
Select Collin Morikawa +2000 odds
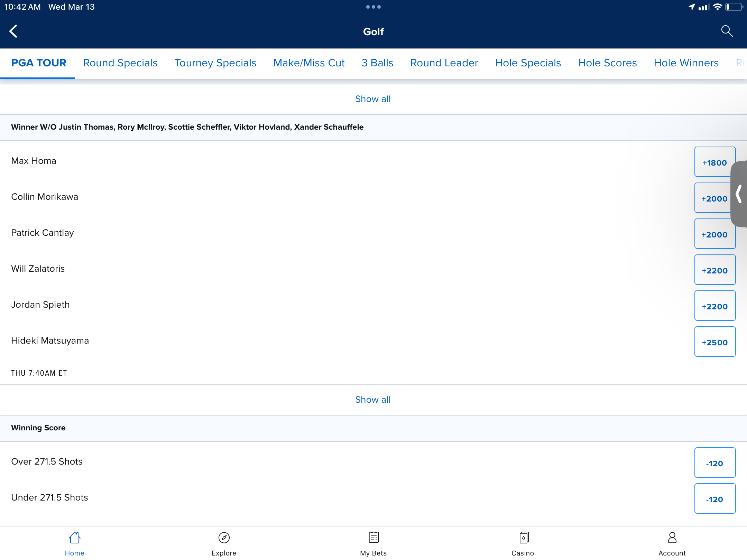coord(712,198)
